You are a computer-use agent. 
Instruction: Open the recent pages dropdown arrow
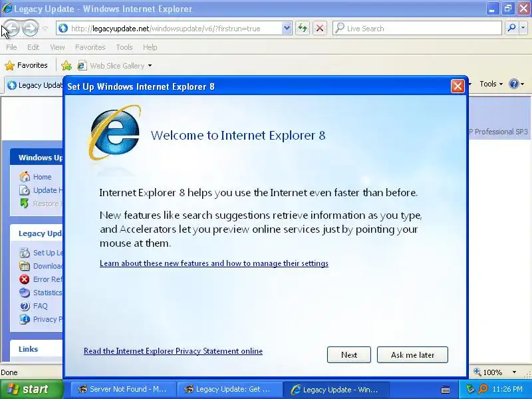45,29
